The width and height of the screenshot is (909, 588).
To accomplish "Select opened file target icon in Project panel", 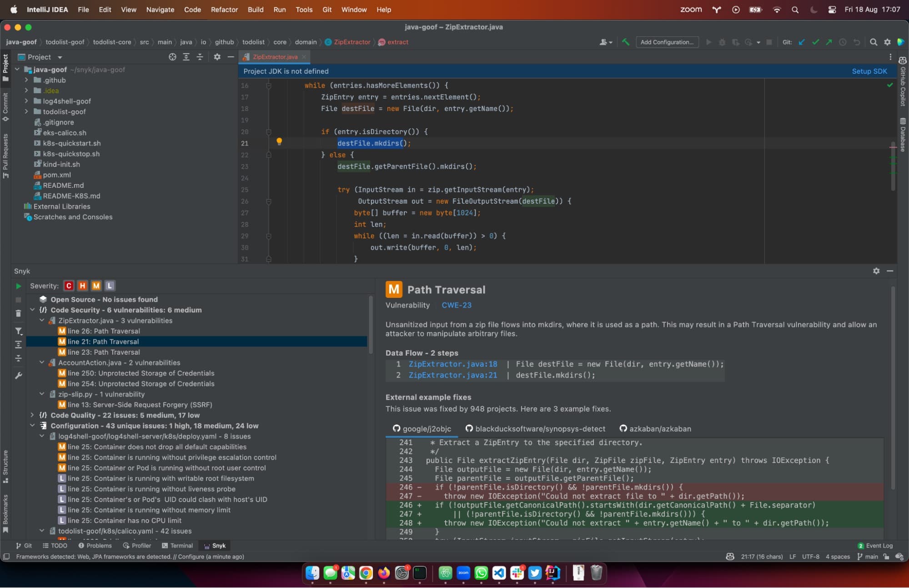I will 172,57.
